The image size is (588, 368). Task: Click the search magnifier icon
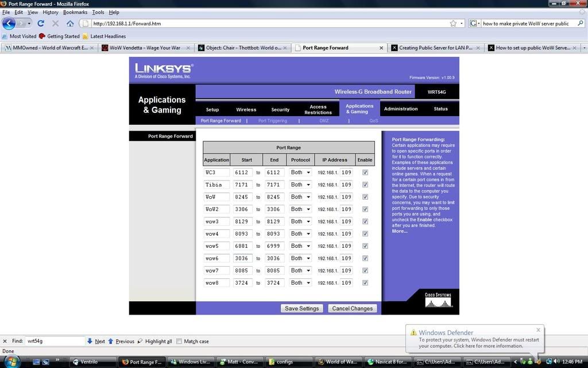click(x=581, y=23)
